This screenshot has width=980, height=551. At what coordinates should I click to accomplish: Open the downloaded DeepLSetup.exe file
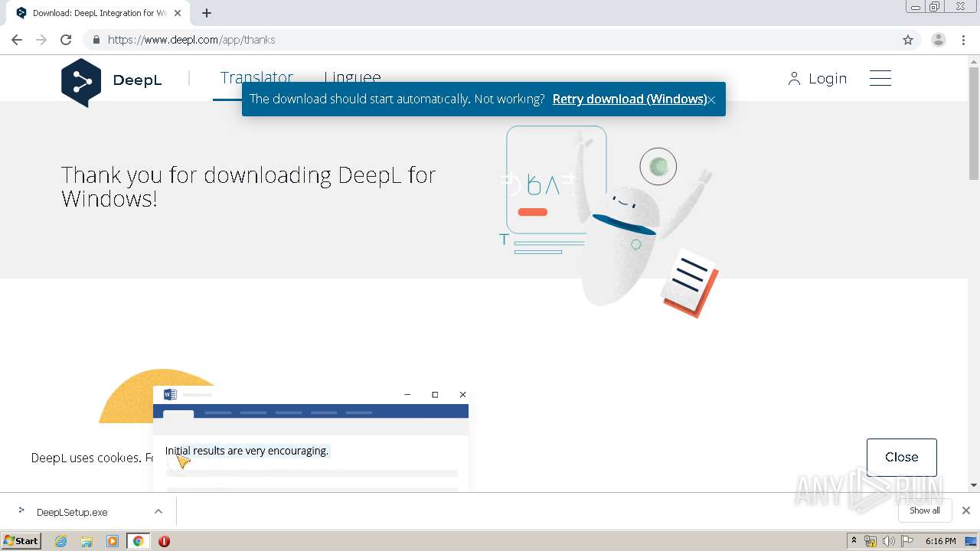coord(72,512)
